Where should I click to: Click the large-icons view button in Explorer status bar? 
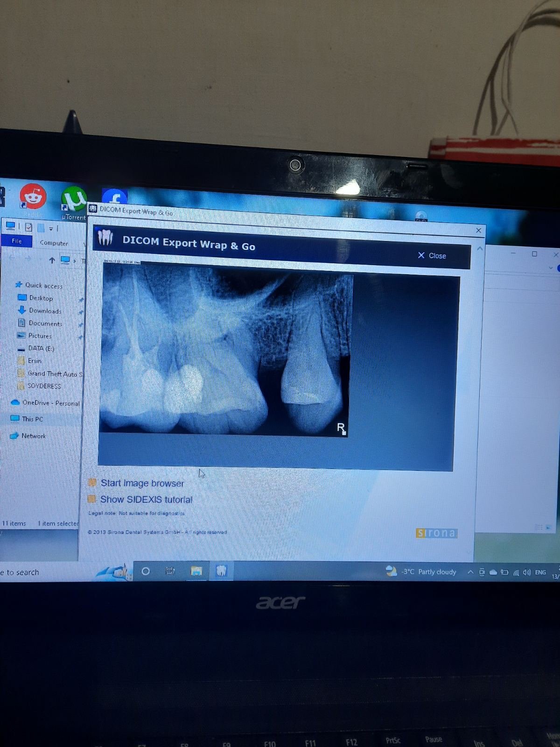[549, 527]
